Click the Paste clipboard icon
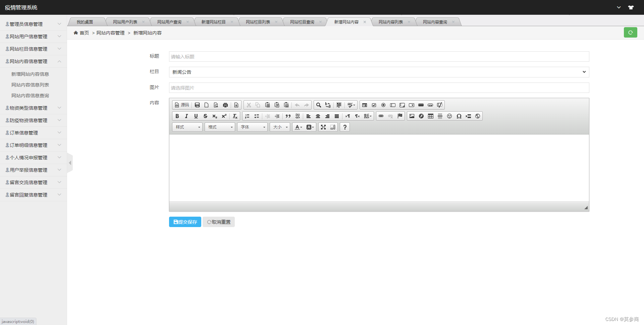Viewport: 644px width, 325px height. 267,105
